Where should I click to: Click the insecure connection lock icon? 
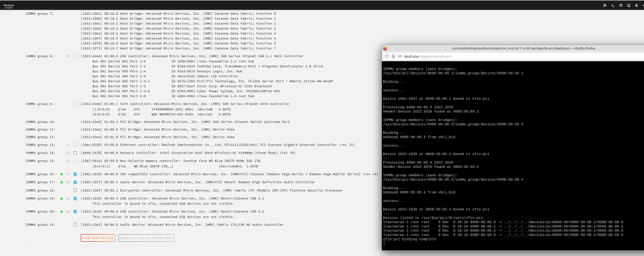393,56
